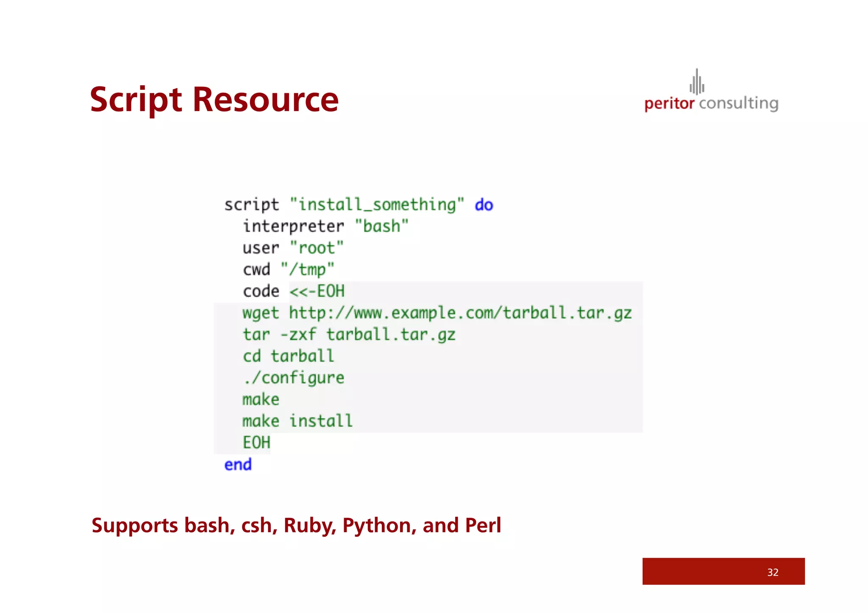Click the slide number 32
868x613 pixels.
(x=773, y=572)
